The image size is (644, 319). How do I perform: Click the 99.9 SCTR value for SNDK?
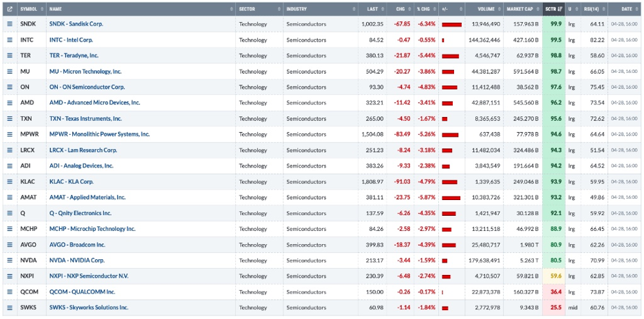pyautogui.click(x=556, y=24)
